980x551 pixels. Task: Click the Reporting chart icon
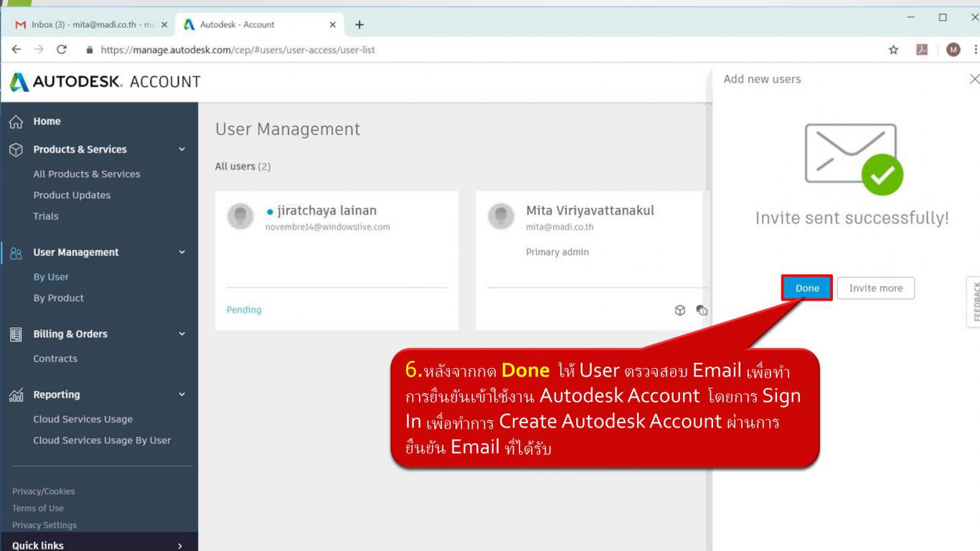click(16, 395)
